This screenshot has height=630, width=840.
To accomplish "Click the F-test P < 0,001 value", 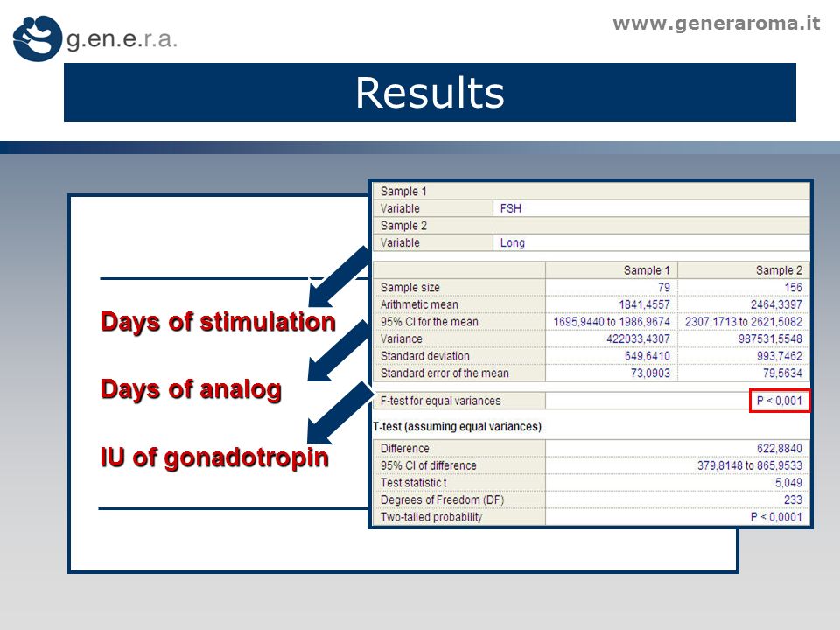I will (x=780, y=401).
